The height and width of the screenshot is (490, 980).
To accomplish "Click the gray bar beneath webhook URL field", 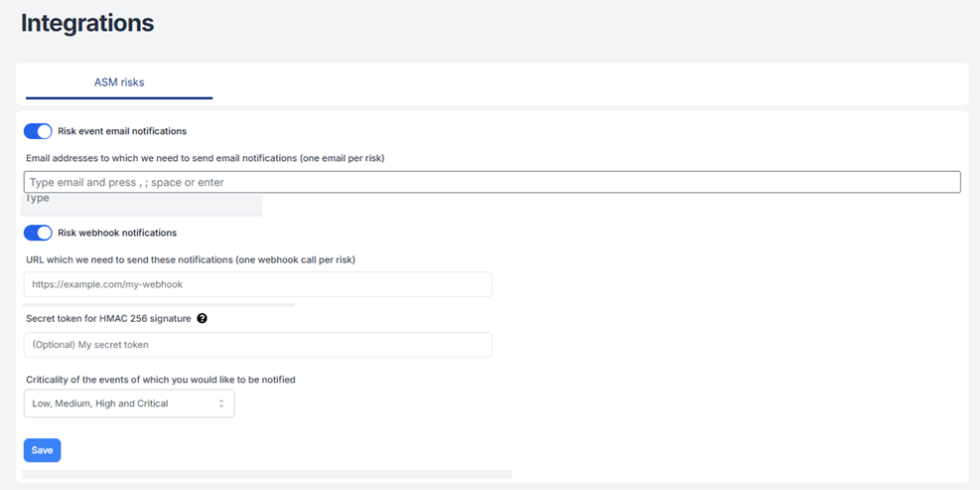I will click(x=159, y=305).
